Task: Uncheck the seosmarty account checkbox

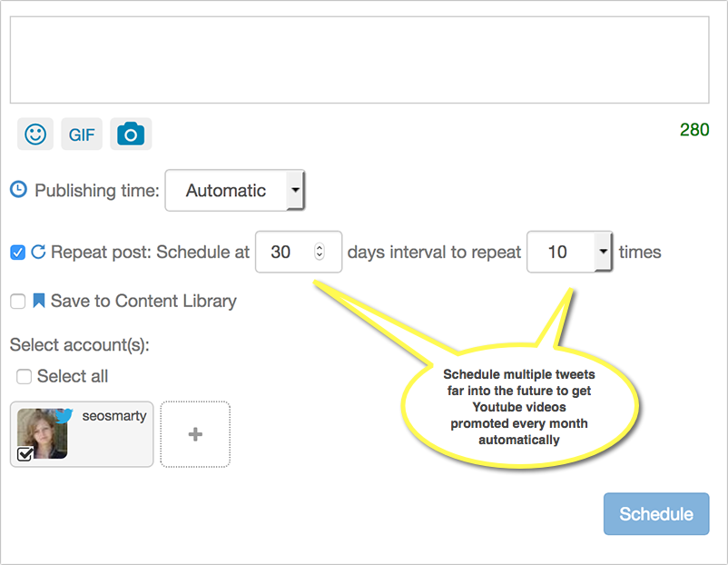Action: (x=25, y=453)
